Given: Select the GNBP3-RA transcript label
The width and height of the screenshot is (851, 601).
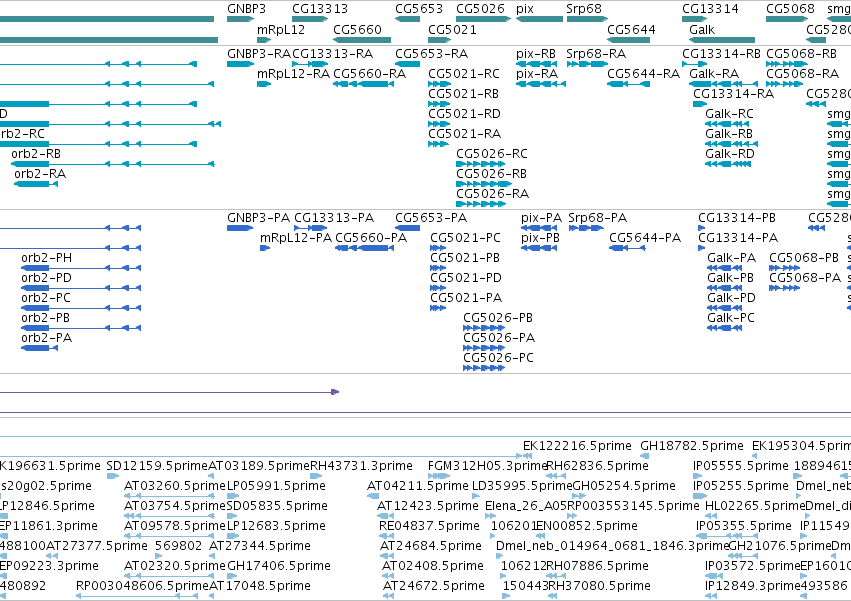Looking at the screenshot, I should [x=259, y=54].
